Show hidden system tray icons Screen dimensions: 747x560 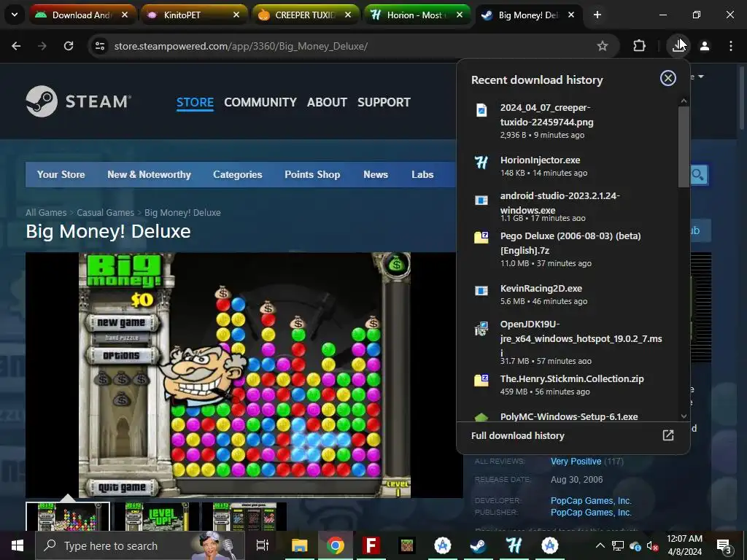pos(600,545)
